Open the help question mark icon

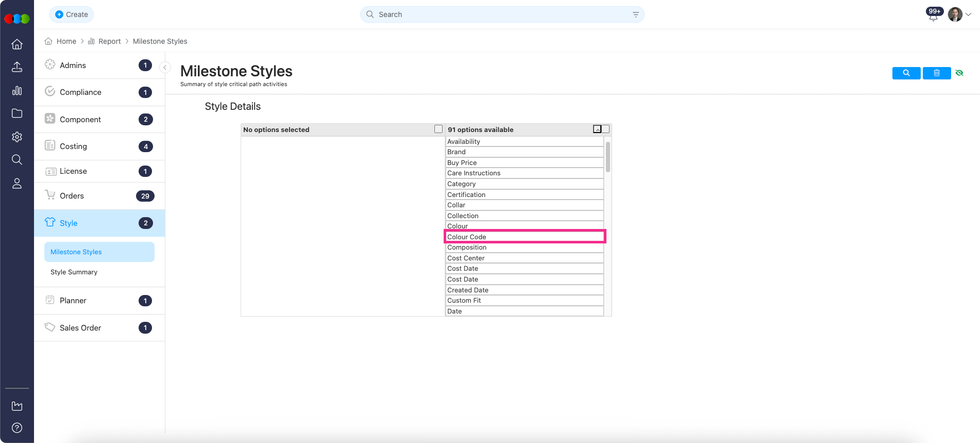pyautogui.click(x=17, y=428)
